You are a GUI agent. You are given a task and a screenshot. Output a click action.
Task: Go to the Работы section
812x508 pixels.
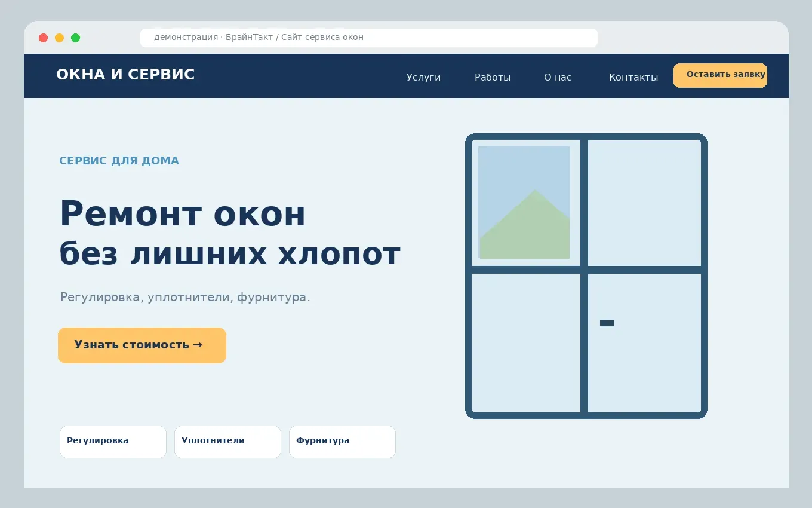point(493,77)
